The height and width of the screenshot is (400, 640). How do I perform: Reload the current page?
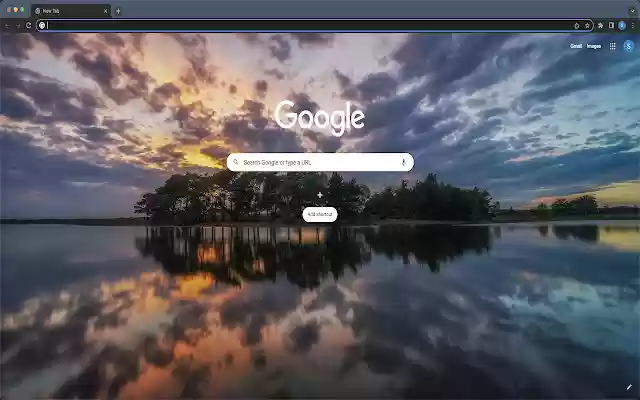pyautogui.click(x=28, y=25)
